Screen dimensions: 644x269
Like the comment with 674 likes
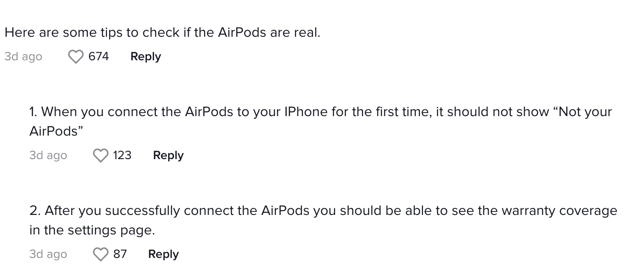pos(76,57)
